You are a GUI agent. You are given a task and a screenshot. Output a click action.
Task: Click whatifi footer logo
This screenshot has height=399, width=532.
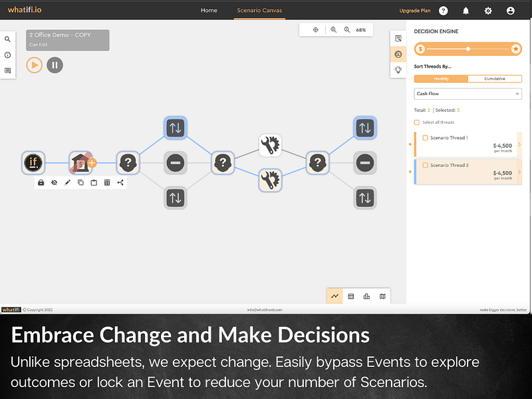pyautogui.click(x=11, y=310)
